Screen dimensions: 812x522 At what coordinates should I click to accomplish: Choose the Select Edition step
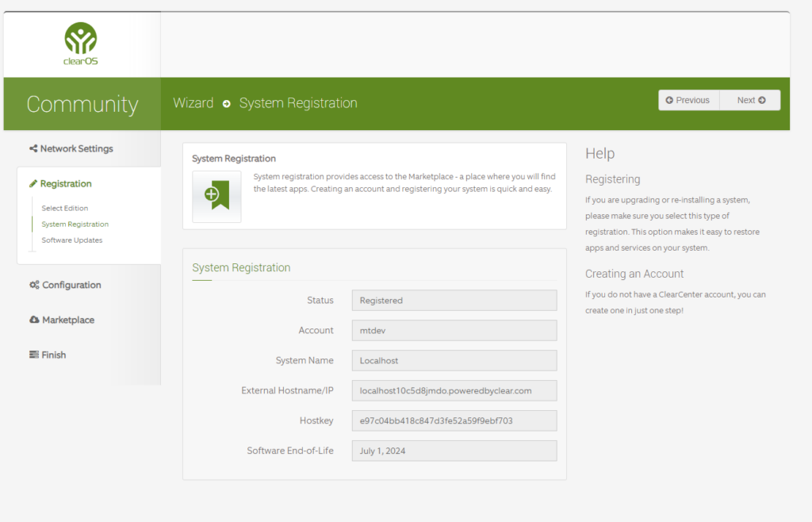coord(65,208)
